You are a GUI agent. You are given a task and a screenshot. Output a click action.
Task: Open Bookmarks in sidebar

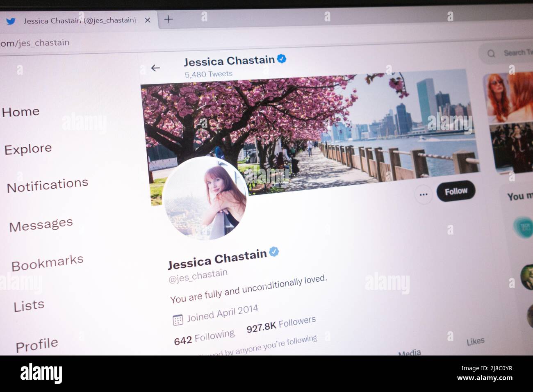pos(48,263)
